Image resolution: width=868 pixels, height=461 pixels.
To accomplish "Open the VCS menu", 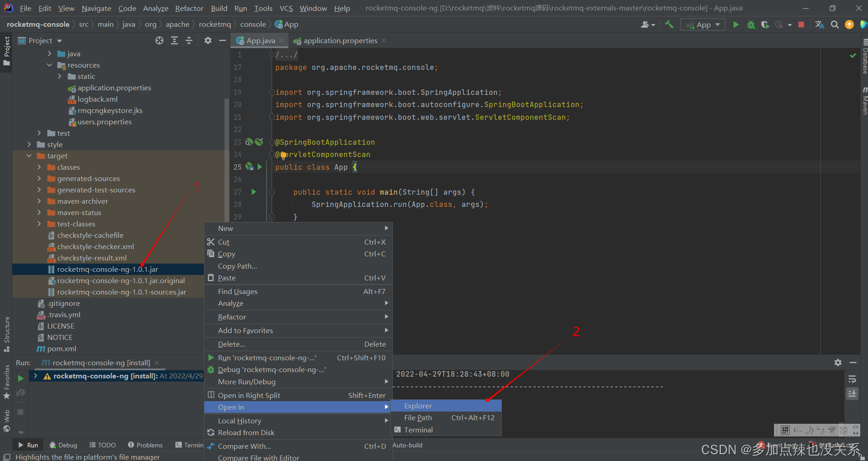I will pyautogui.click(x=286, y=8).
